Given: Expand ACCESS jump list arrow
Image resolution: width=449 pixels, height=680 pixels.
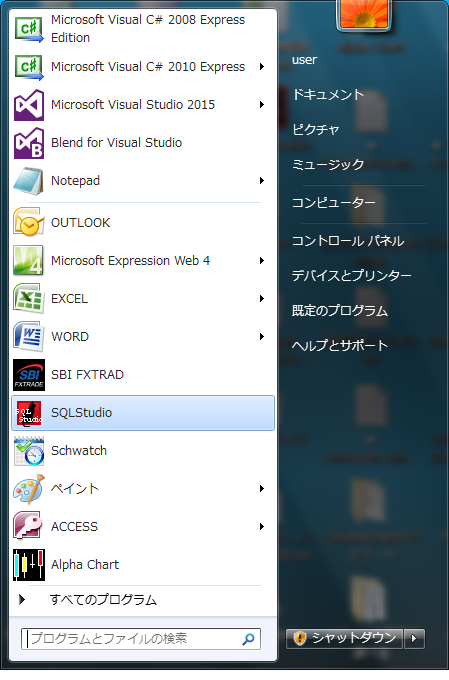Looking at the screenshot, I should tap(262, 526).
